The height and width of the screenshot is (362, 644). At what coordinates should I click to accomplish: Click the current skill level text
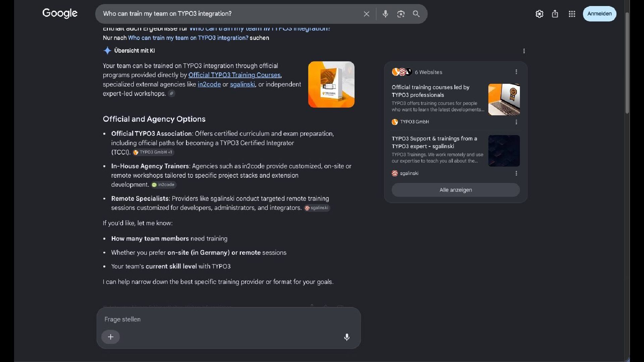171,266
